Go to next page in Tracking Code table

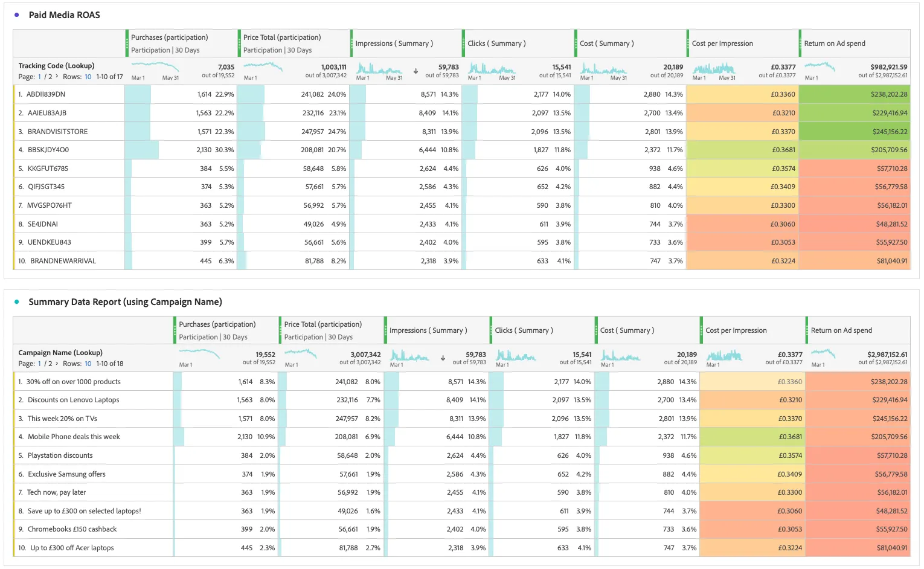tap(57, 77)
